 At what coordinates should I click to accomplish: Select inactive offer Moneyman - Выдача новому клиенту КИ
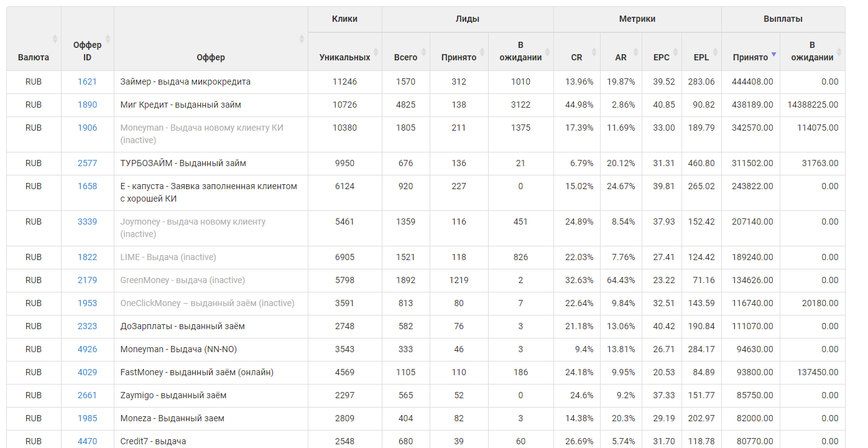(201, 134)
